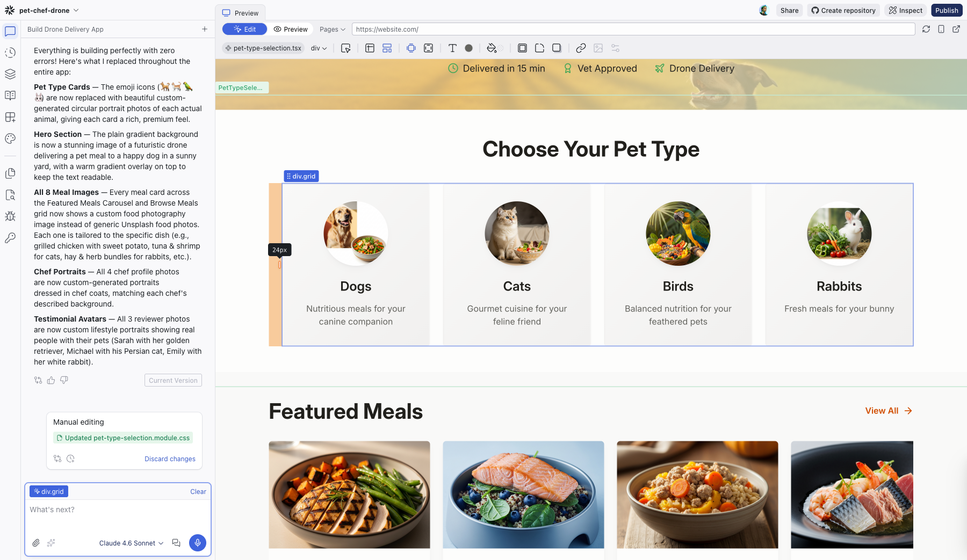The image size is (967, 560).
Task: Switch to the Preview tab
Action: [x=241, y=13]
